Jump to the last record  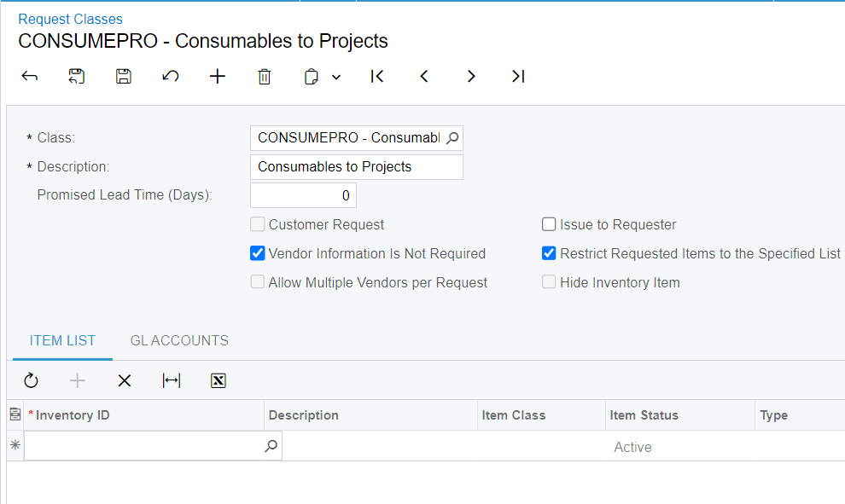pos(518,77)
